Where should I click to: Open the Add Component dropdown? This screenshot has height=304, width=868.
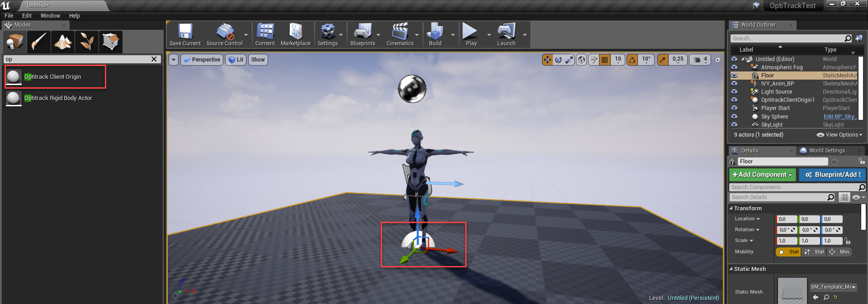pos(762,175)
